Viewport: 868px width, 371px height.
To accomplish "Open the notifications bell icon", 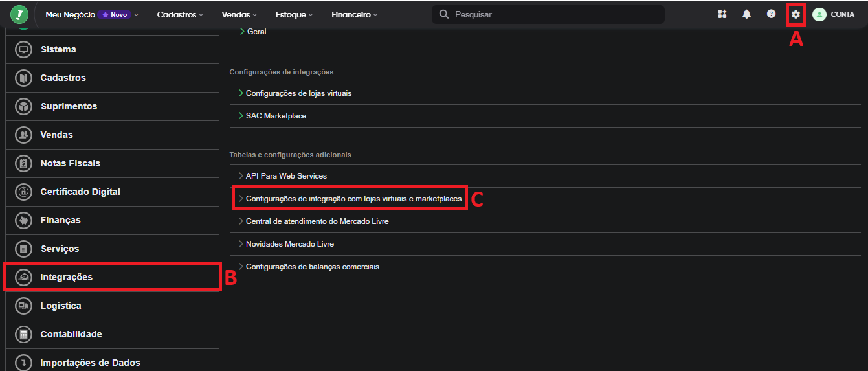I will tap(746, 14).
